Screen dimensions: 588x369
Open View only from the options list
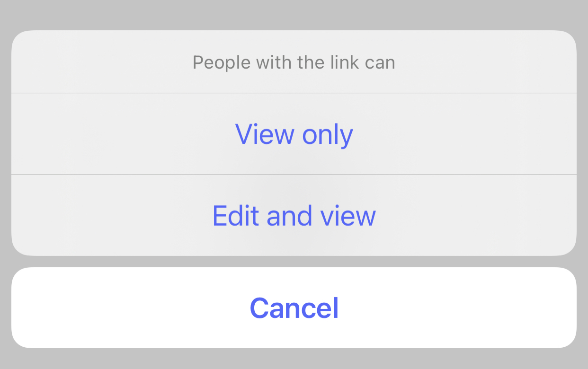294,134
